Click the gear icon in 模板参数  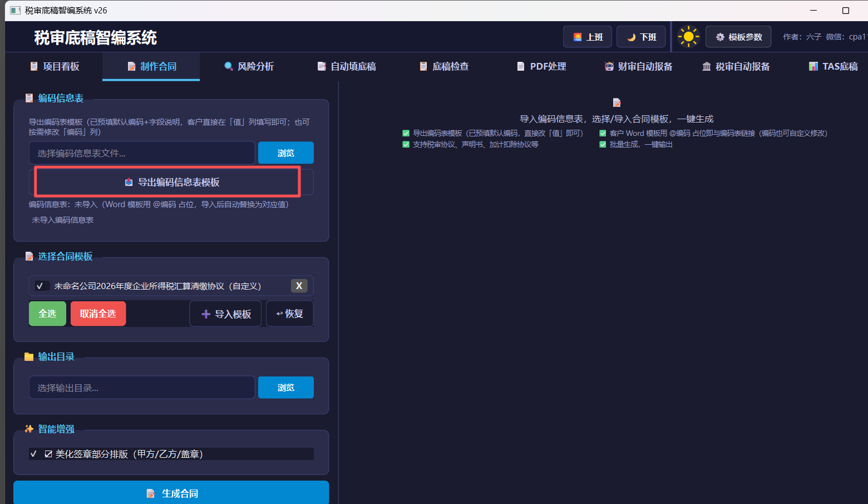pos(720,37)
